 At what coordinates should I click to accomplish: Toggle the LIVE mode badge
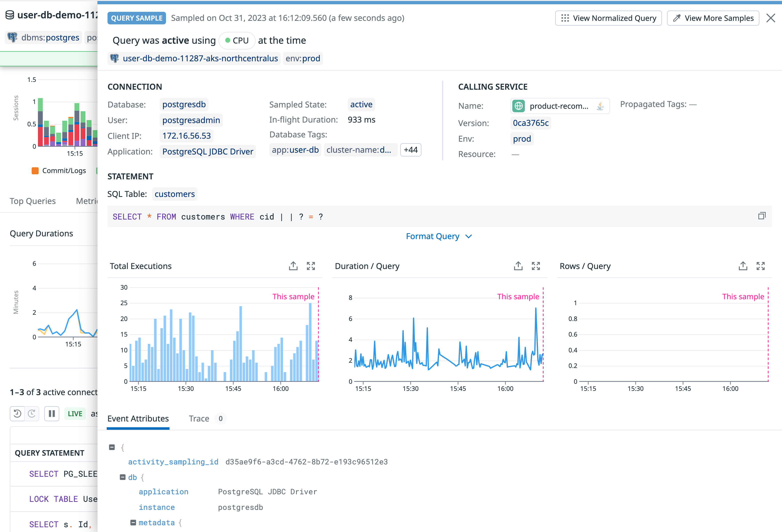click(75, 413)
